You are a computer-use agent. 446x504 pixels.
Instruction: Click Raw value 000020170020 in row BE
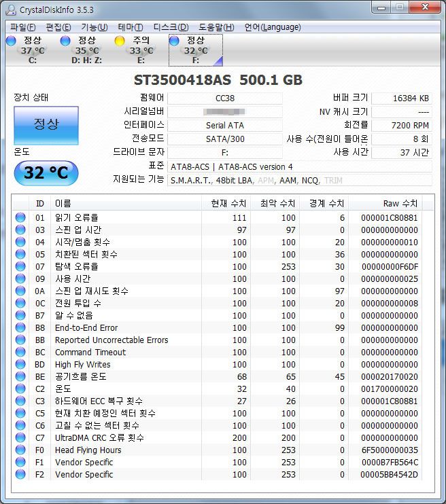(x=390, y=376)
